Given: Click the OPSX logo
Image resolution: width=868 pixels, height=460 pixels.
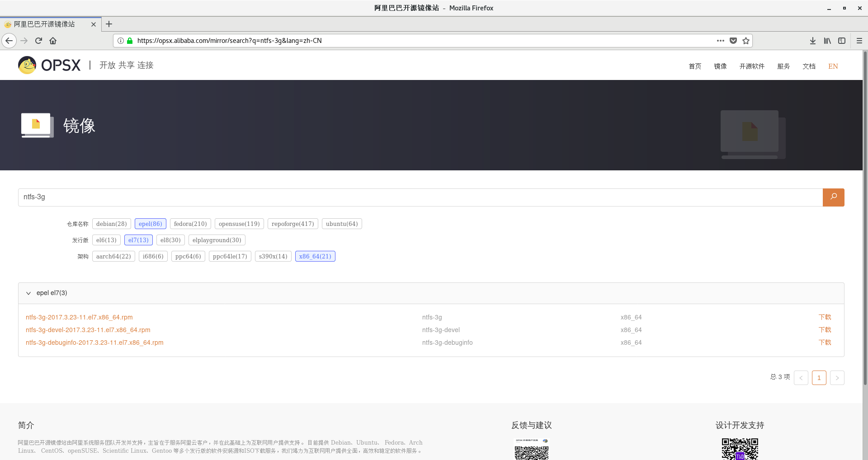Looking at the screenshot, I should 49,65.
